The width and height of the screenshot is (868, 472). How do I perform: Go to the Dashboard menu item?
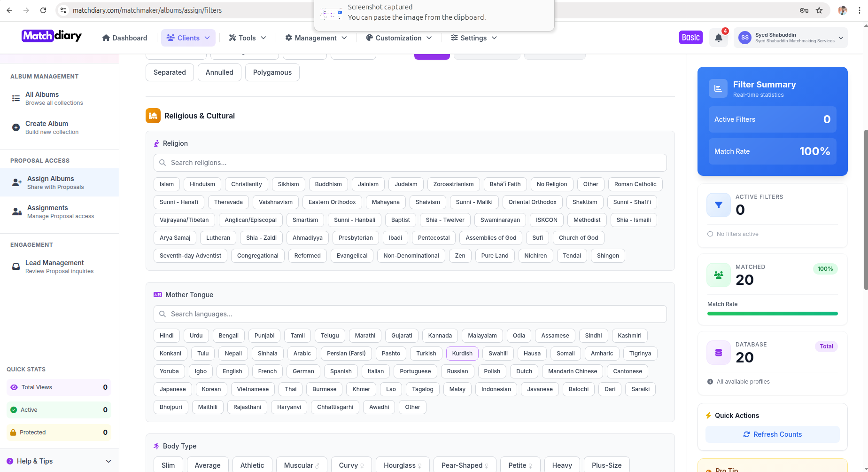[x=124, y=38]
